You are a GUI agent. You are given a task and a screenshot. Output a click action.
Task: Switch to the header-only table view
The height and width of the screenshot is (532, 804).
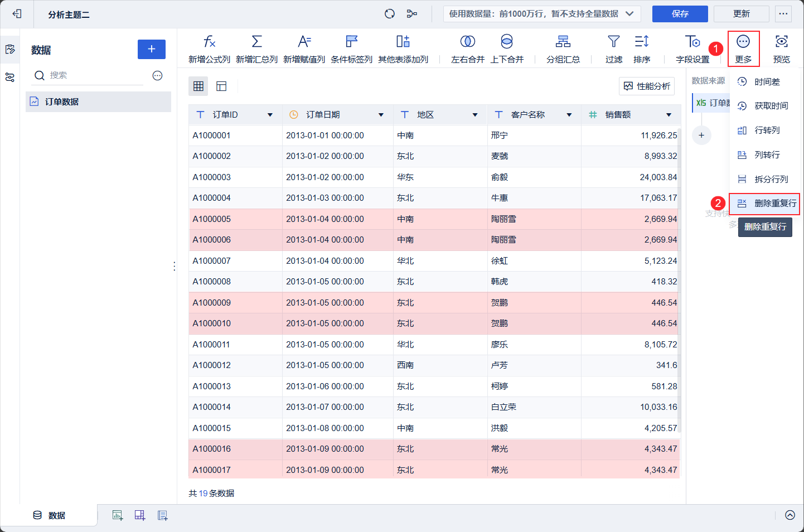pos(221,86)
